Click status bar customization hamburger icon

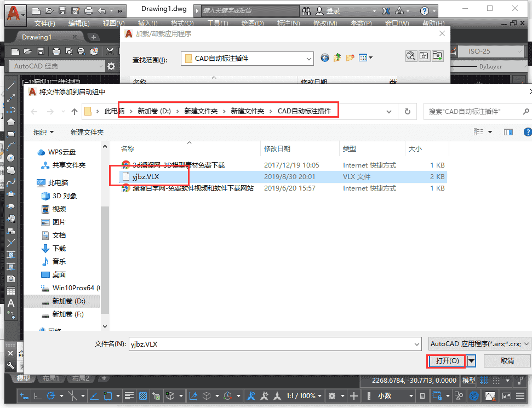[x=520, y=396]
